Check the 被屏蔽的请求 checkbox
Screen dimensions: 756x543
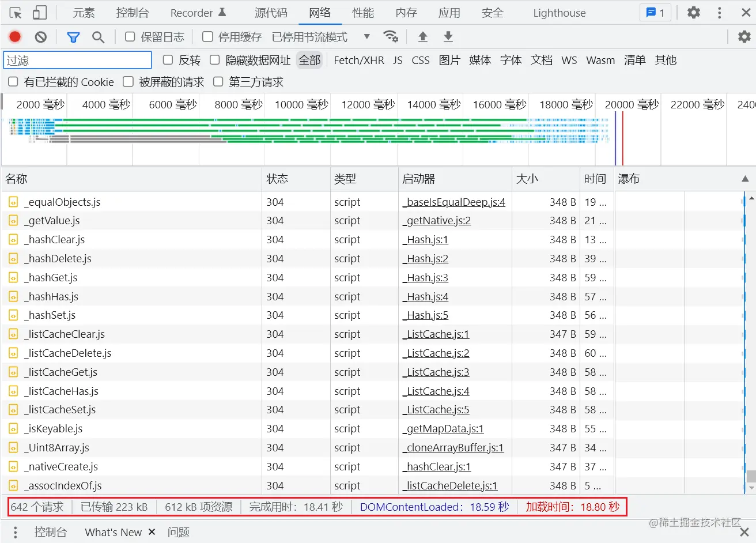(x=128, y=82)
